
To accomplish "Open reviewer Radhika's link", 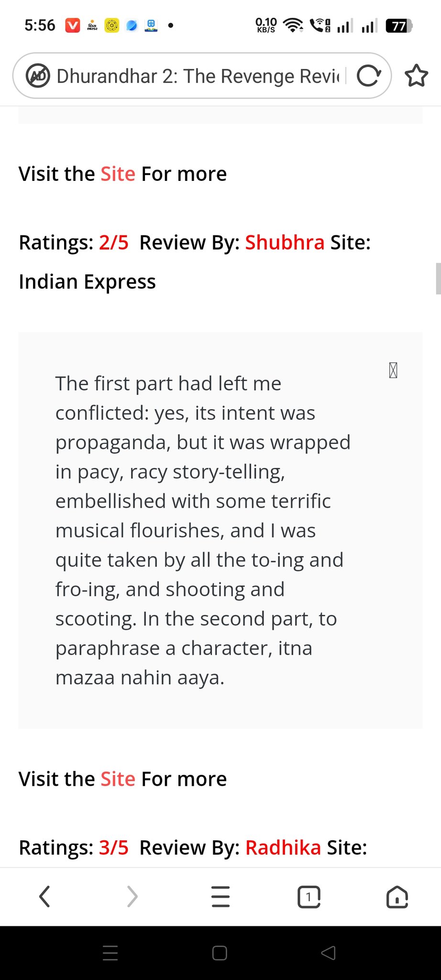I will tap(283, 847).
